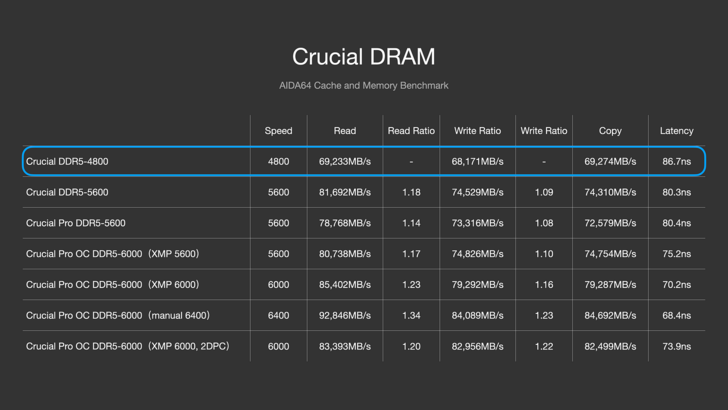Viewport: 728px width, 410px height.
Task: Select copy value '72,579MB/s'
Action: [x=610, y=223]
